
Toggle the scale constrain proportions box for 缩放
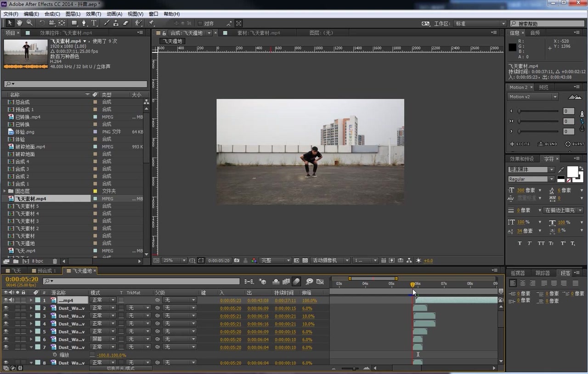click(92, 355)
